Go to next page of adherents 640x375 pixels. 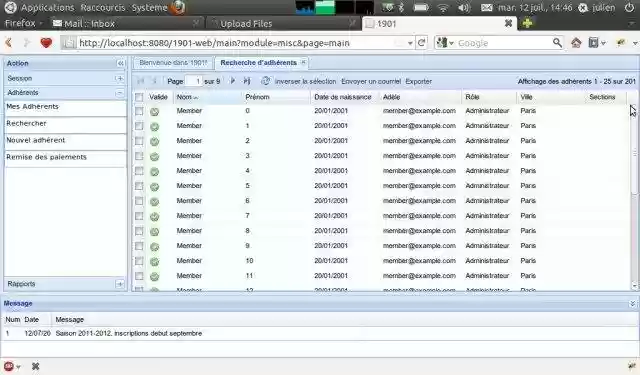click(x=233, y=81)
